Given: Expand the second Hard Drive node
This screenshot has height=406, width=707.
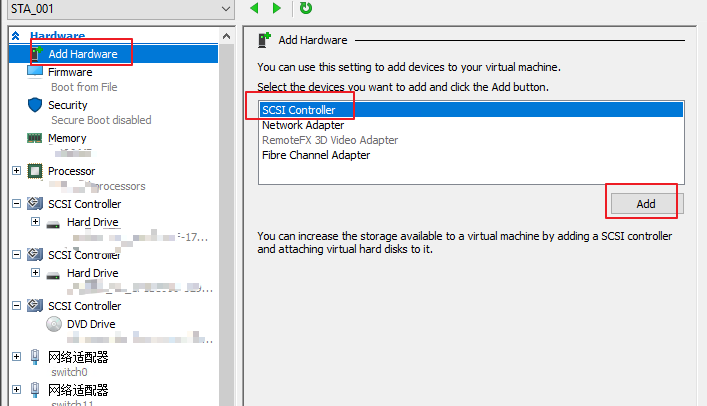Looking at the screenshot, I should click(36, 272).
